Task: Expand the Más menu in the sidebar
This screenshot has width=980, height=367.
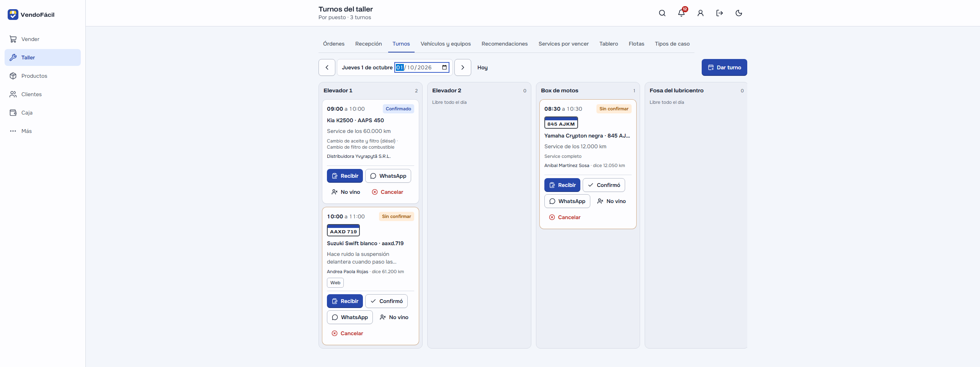Action: click(42, 131)
